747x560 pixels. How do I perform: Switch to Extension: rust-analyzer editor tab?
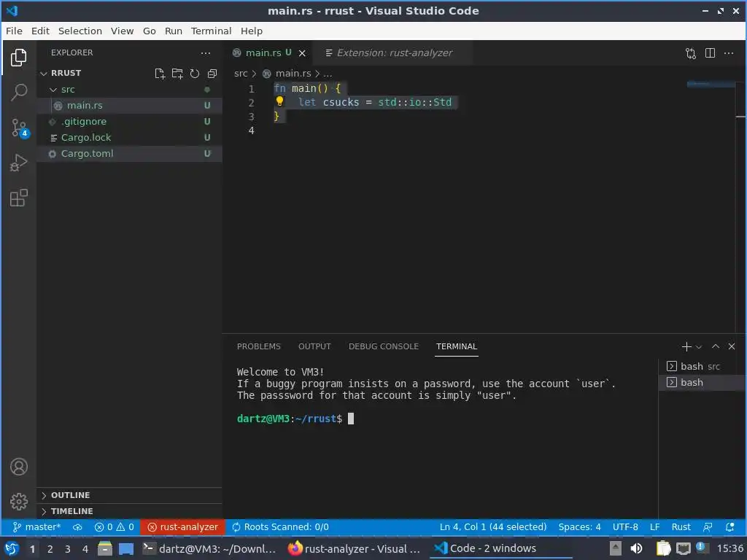click(393, 52)
